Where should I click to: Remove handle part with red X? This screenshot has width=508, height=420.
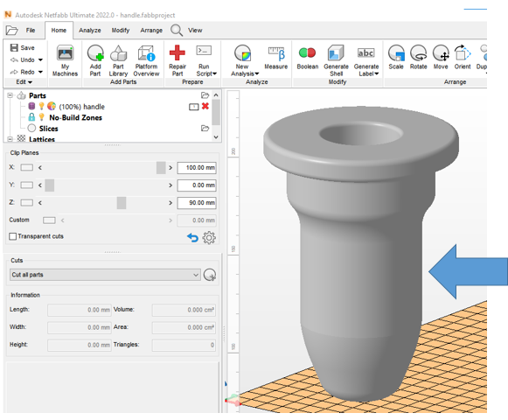click(x=205, y=106)
